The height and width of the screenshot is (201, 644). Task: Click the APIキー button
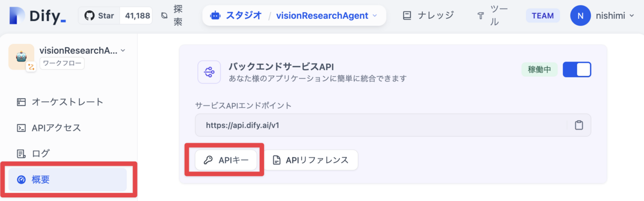pyautogui.click(x=226, y=160)
